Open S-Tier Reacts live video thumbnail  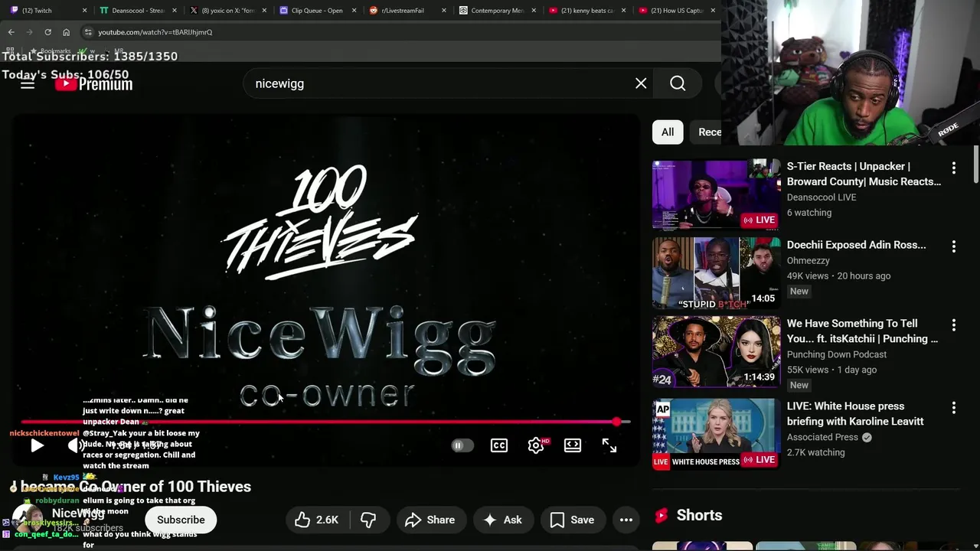tap(717, 194)
